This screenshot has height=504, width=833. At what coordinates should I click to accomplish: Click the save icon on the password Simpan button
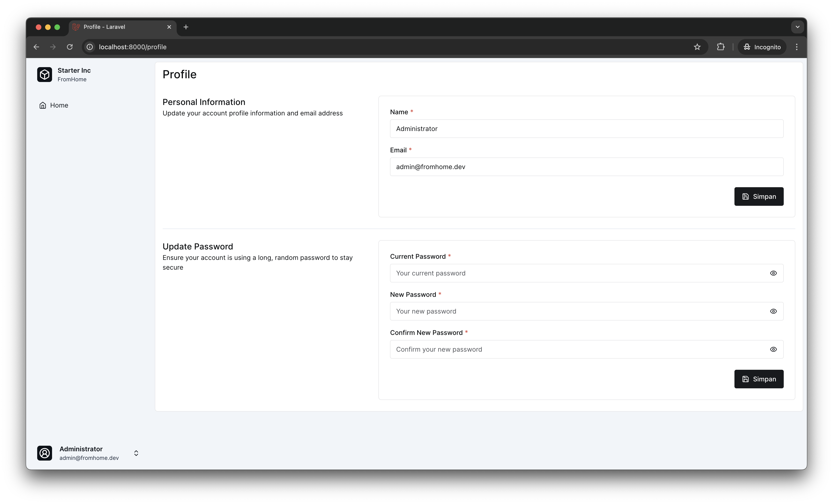746,379
